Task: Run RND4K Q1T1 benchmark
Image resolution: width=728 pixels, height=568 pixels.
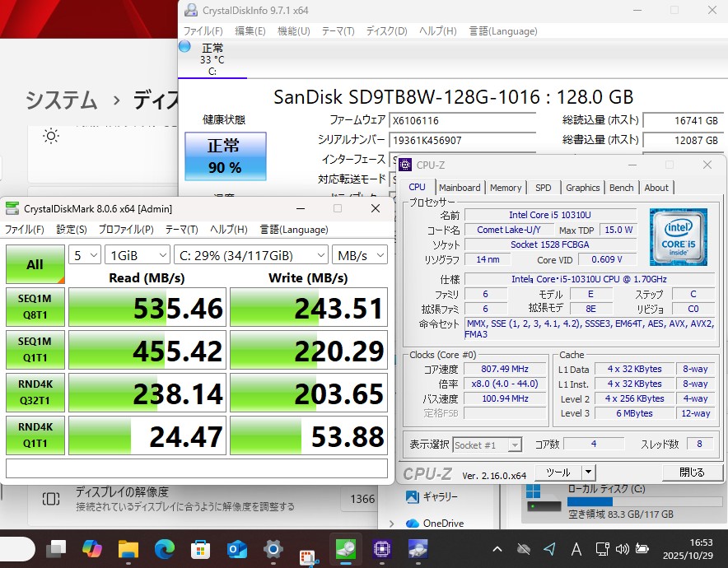Action: pyautogui.click(x=35, y=435)
